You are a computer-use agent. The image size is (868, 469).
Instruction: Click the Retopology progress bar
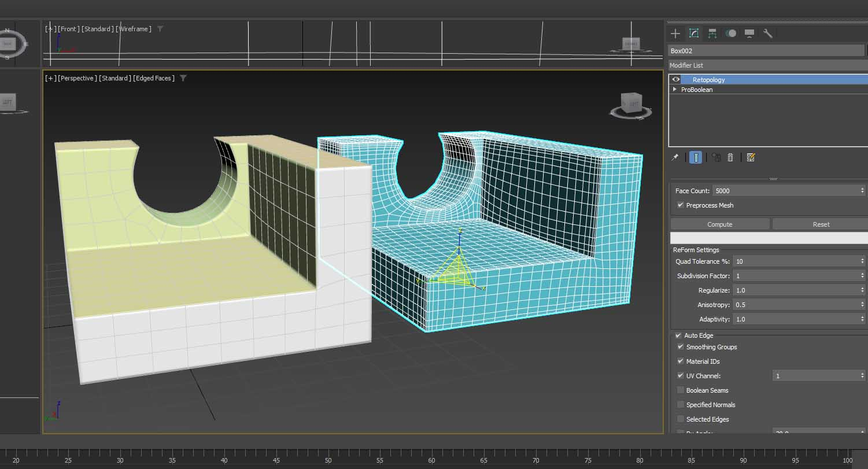pyautogui.click(x=769, y=238)
